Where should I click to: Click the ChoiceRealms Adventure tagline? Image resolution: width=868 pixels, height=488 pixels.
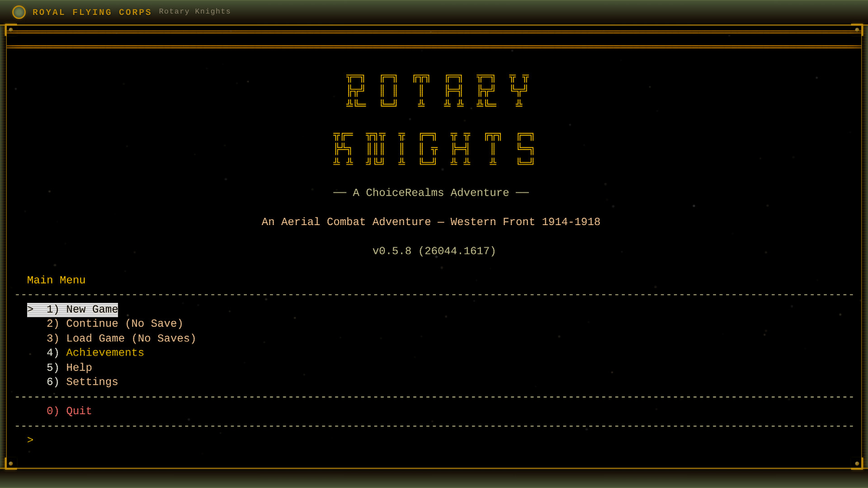[x=431, y=192]
